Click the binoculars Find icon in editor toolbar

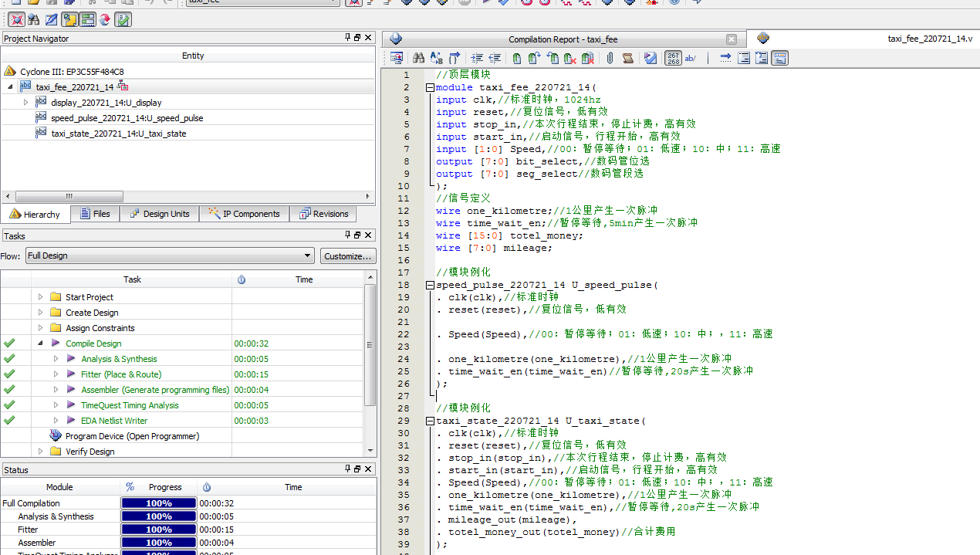[418, 58]
